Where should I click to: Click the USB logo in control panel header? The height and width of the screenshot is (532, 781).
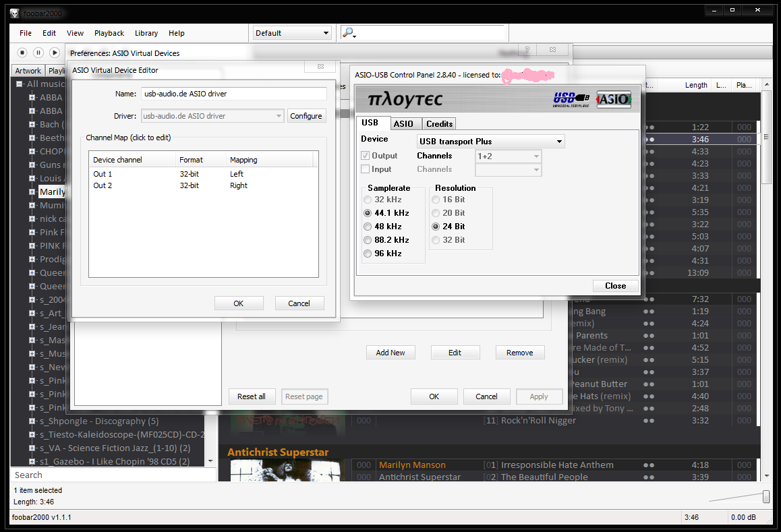pos(571,99)
